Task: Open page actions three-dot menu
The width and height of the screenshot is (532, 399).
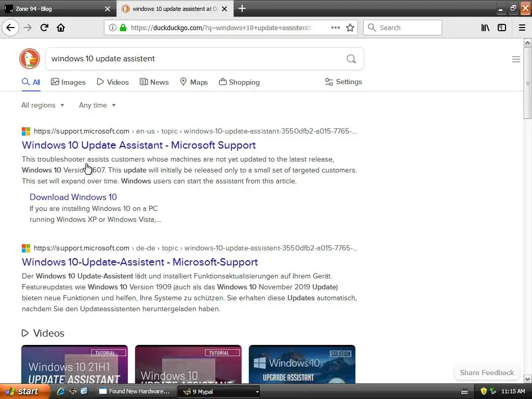Action: 336,28
